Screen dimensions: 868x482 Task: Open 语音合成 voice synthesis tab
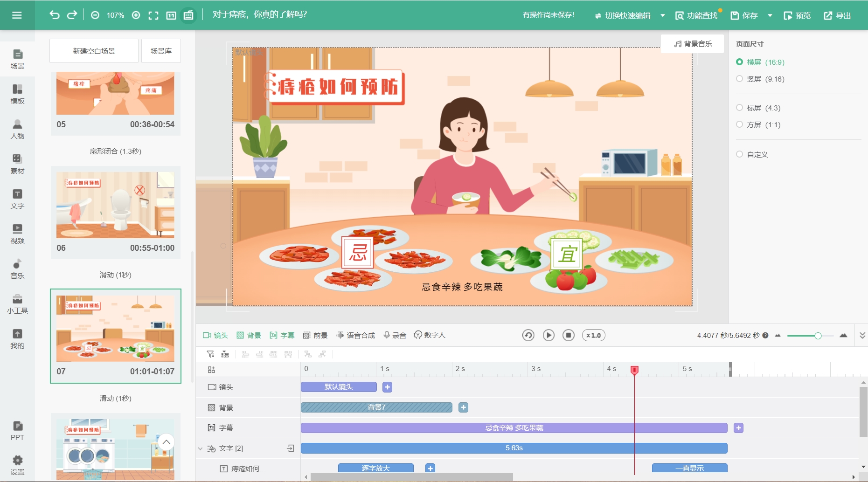[x=355, y=336]
